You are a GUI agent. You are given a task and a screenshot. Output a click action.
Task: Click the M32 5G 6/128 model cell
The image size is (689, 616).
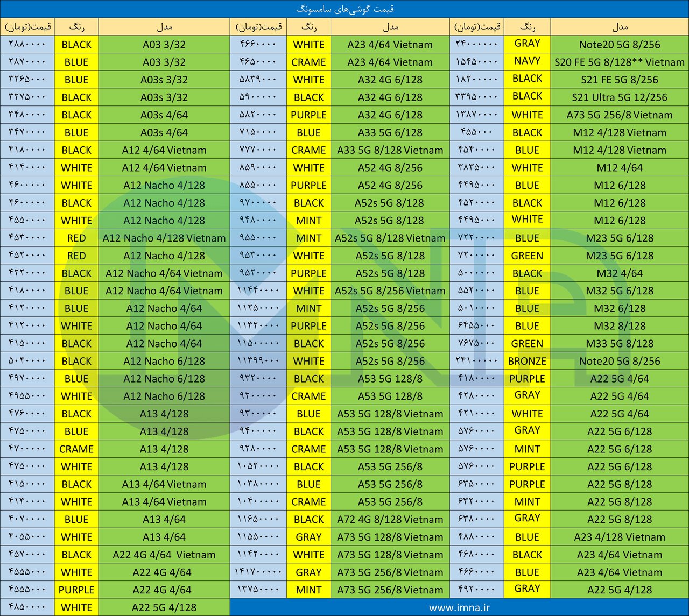[x=620, y=291]
